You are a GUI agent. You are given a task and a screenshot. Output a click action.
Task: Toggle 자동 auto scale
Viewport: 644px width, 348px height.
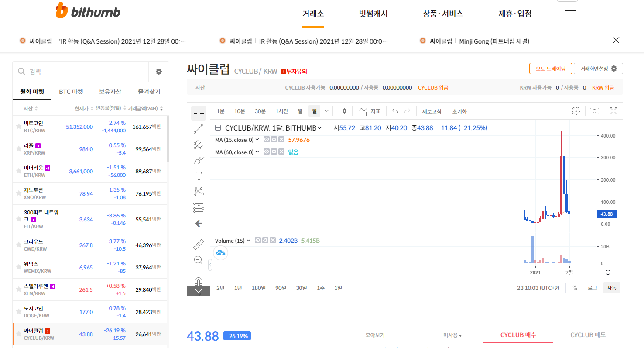tap(612, 288)
